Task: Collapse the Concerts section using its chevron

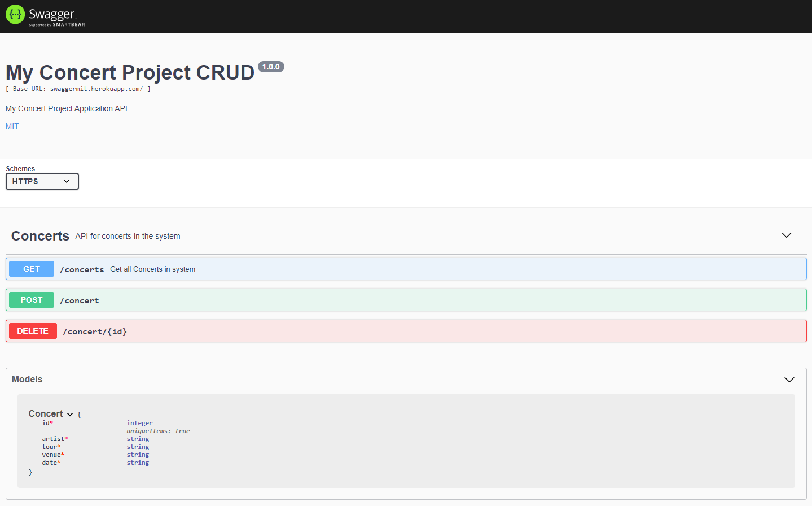Action: click(x=786, y=235)
